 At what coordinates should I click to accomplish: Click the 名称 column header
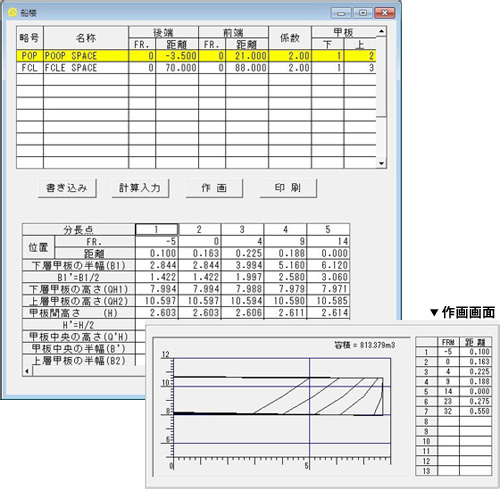(86, 38)
